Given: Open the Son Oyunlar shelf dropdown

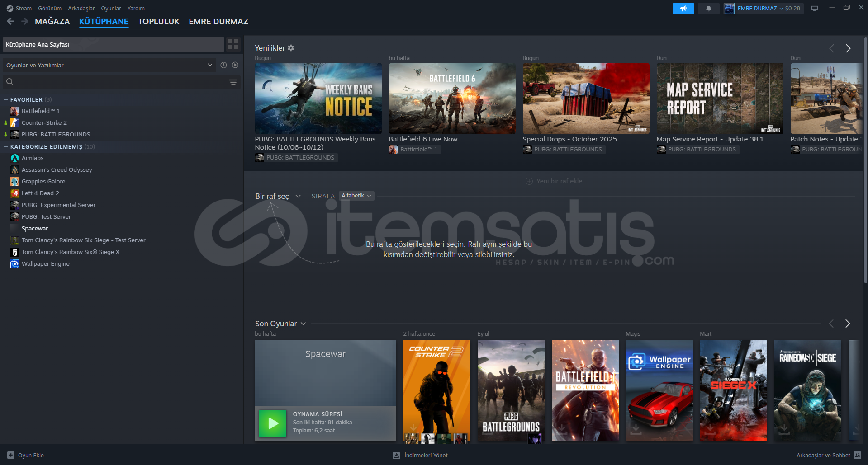Looking at the screenshot, I should (x=280, y=324).
